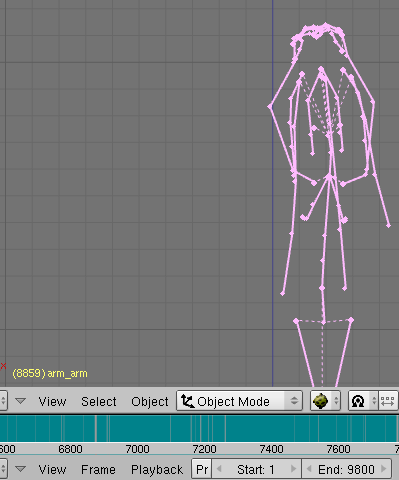Viewport: 399px width, 480px height.
Task: Click the 3D view editor type selector
Action: (3, 401)
